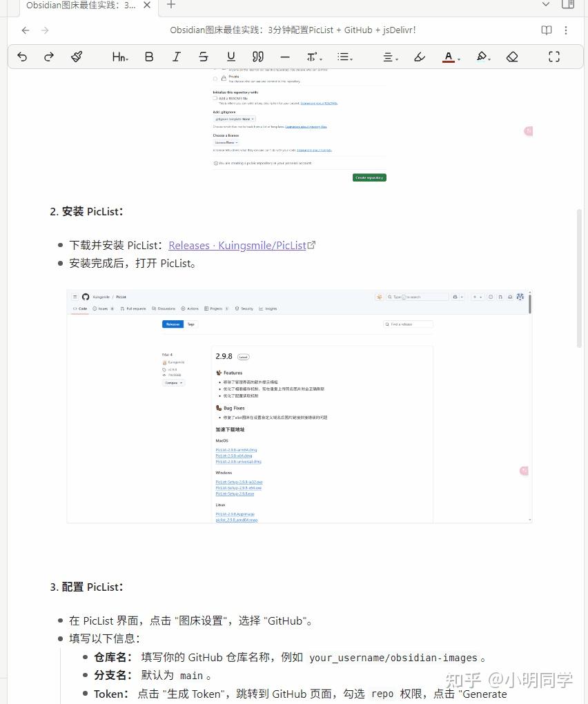The image size is (588, 704).
Task: Insert a blockquote
Action: [257, 57]
